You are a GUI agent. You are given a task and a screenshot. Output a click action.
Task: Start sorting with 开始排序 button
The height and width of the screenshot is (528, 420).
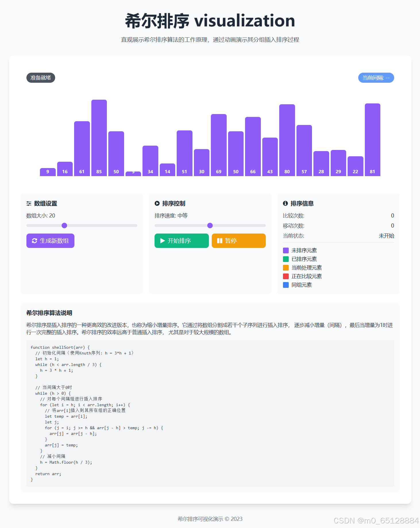[x=182, y=241]
